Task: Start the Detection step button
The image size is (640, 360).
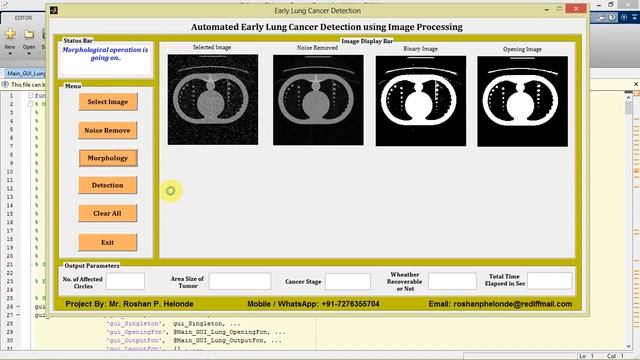Action: coord(108,185)
